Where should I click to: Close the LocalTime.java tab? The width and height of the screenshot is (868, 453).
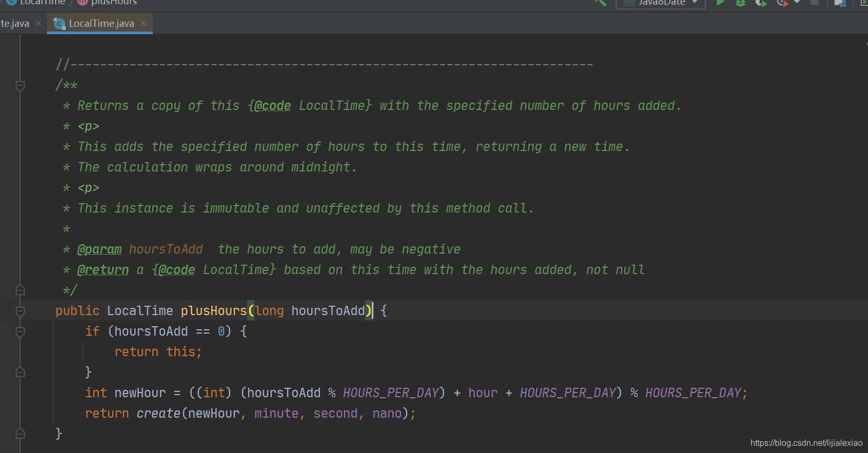click(x=143, y=23)
